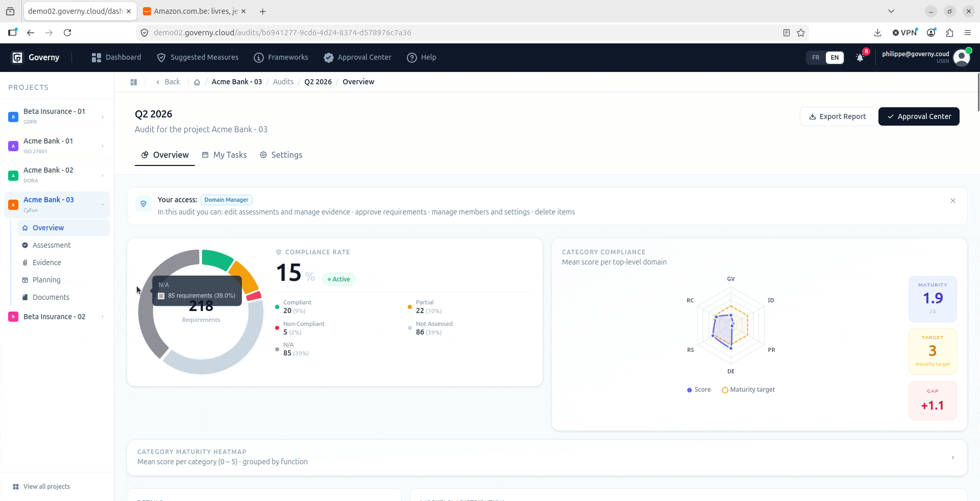Open browser downloads icon
Screen dimensions: 980x501
click(x=877, y=33)
